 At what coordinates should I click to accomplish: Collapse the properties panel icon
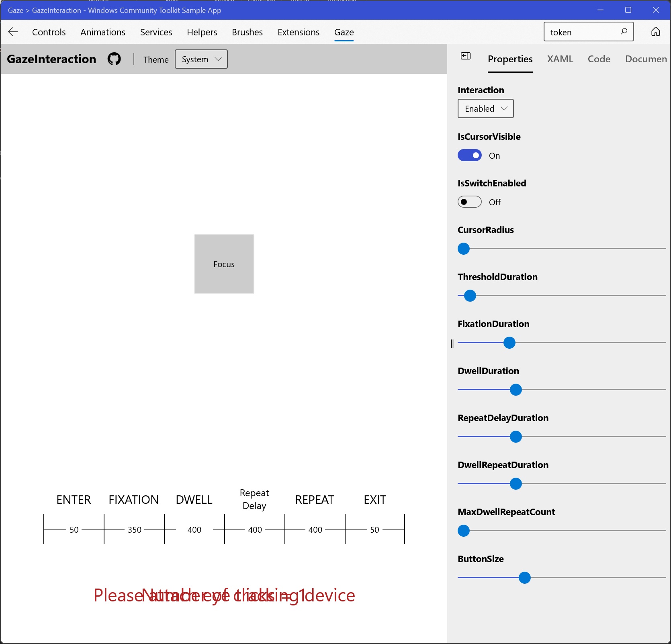pyautogui.click(x=466, y=56)
